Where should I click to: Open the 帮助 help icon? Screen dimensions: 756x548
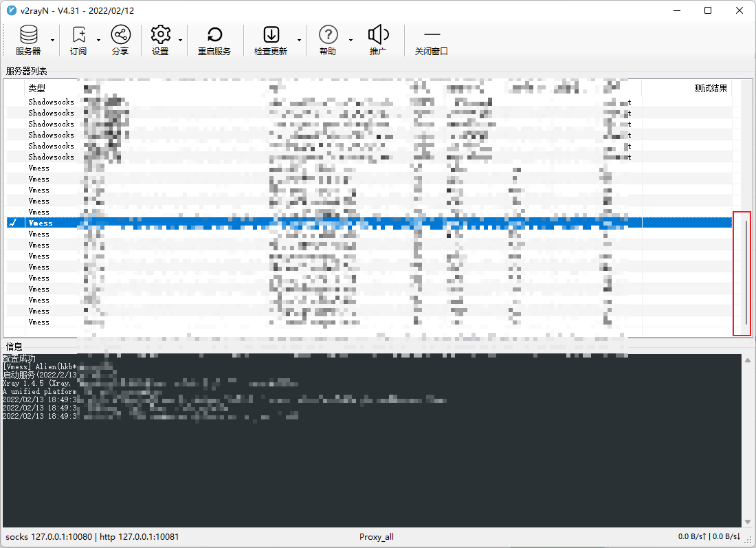(x=329, y=35)
